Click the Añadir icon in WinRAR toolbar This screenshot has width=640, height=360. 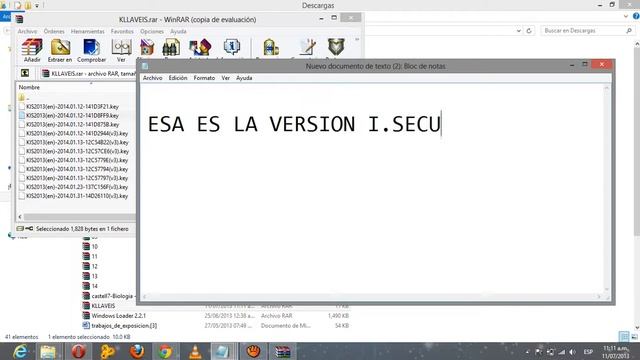pos(32,50)
